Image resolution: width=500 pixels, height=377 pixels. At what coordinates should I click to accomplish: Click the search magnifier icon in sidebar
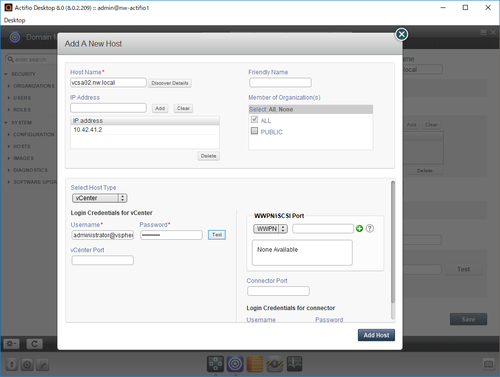10,59
